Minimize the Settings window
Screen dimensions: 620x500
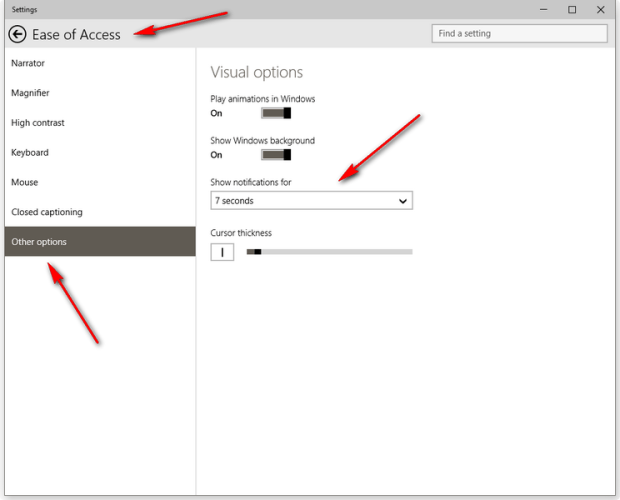546,10
